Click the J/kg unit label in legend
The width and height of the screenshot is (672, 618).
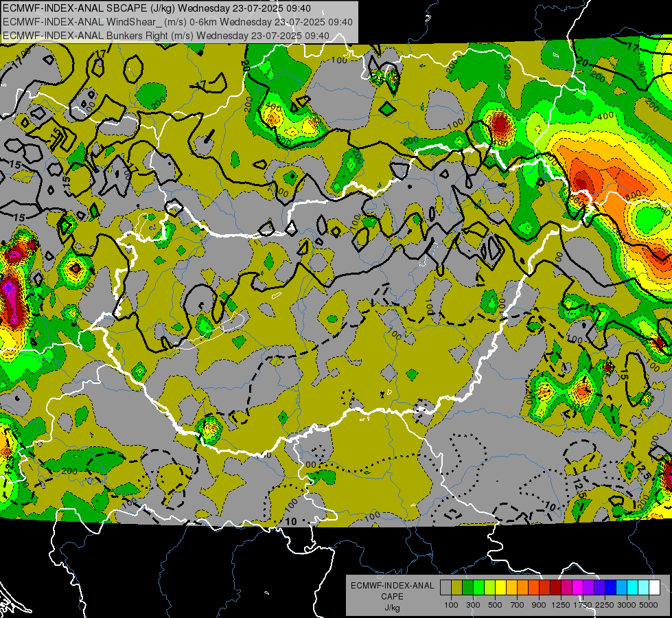coord(392,607)
